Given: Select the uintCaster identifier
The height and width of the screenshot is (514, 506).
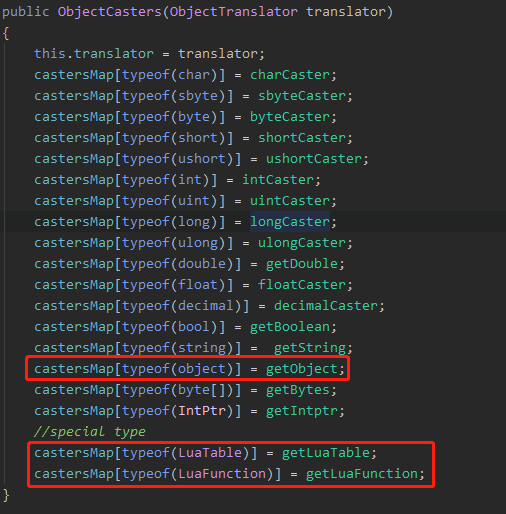Looking at the screenshot, I should point(290,201).
